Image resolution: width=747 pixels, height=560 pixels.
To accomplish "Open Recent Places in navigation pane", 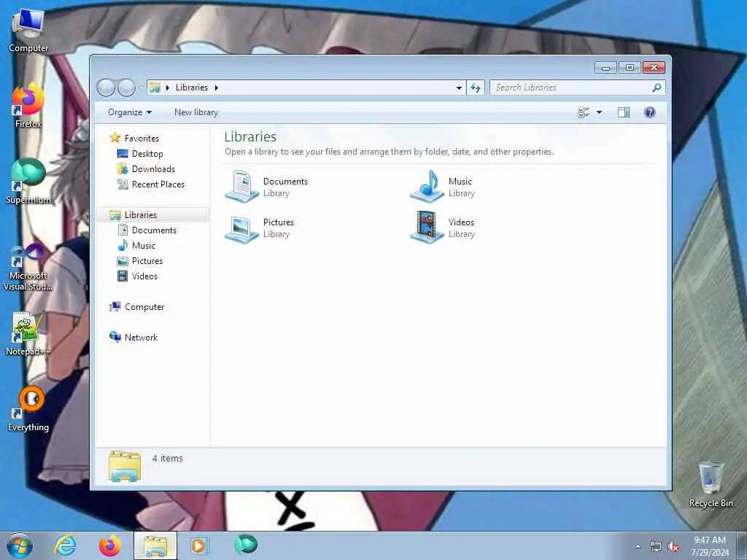I will coord(158,184).
